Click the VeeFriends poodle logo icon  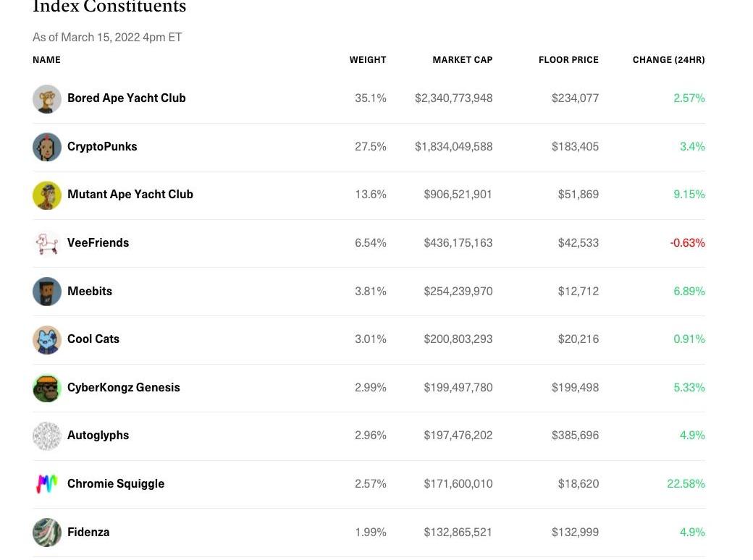[x=47, y=243]
